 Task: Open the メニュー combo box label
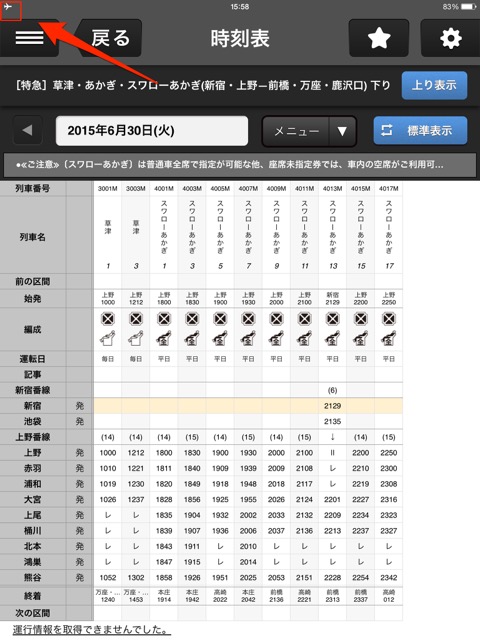click(x=296, y=131)
